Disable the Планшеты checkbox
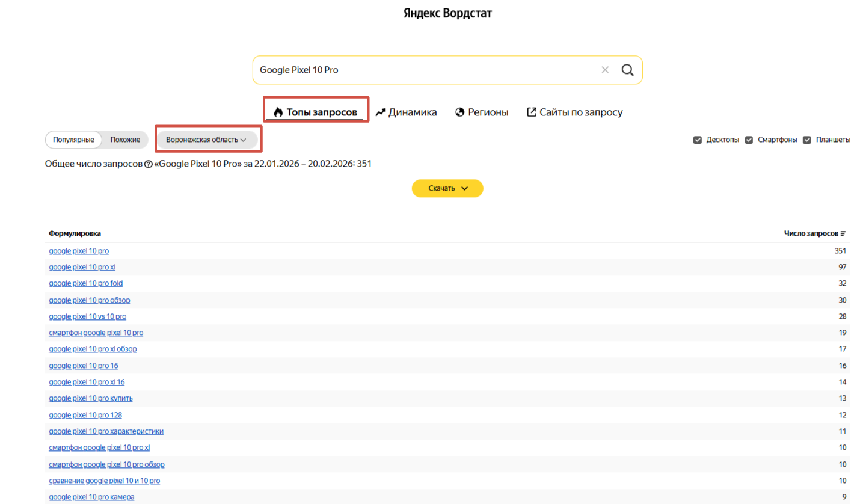The height and width of the screenshot is (504, 866). tap(808, 140)
